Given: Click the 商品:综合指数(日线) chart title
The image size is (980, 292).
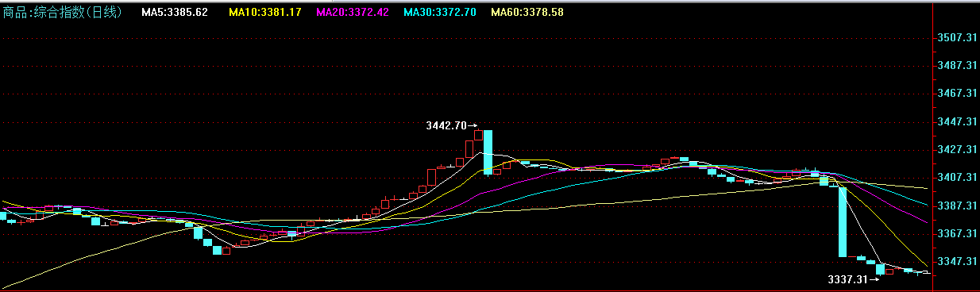Looking at the screenshot, I should point(62,13).
